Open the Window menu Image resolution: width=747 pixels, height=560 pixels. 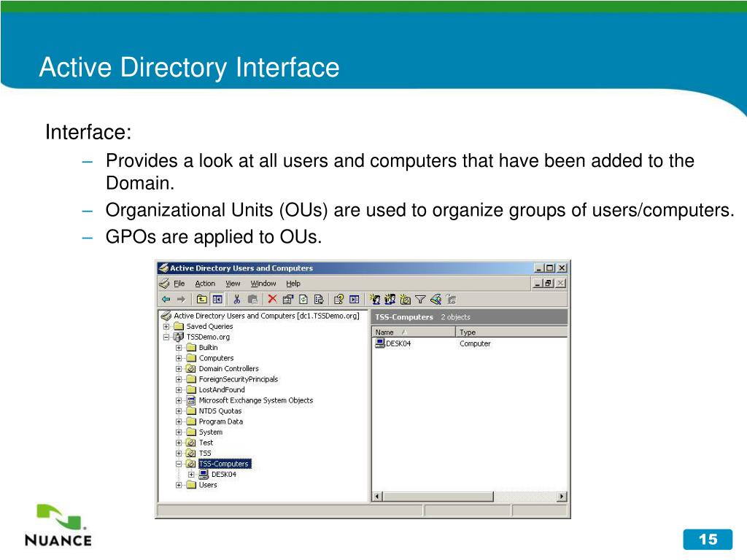263,284
